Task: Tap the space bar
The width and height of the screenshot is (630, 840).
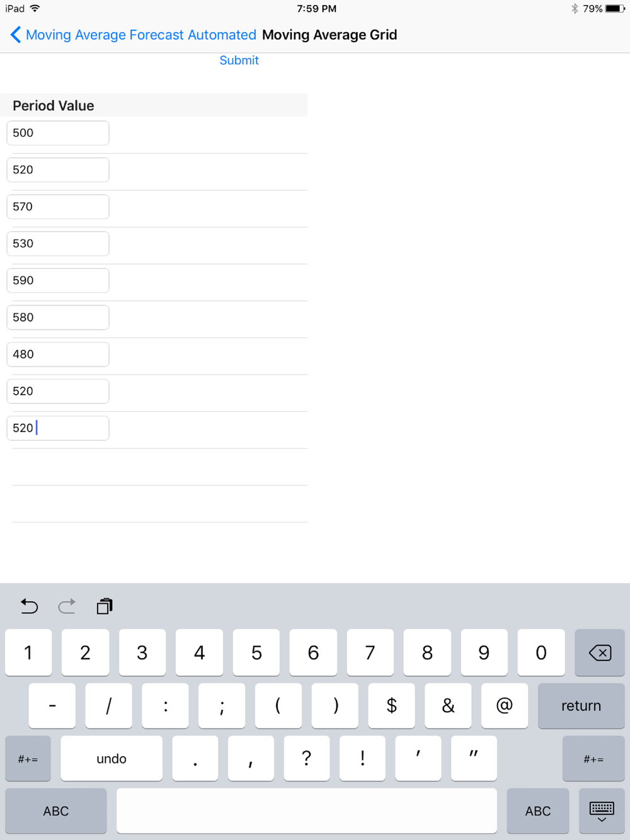Action: click(x=307, y=811)
